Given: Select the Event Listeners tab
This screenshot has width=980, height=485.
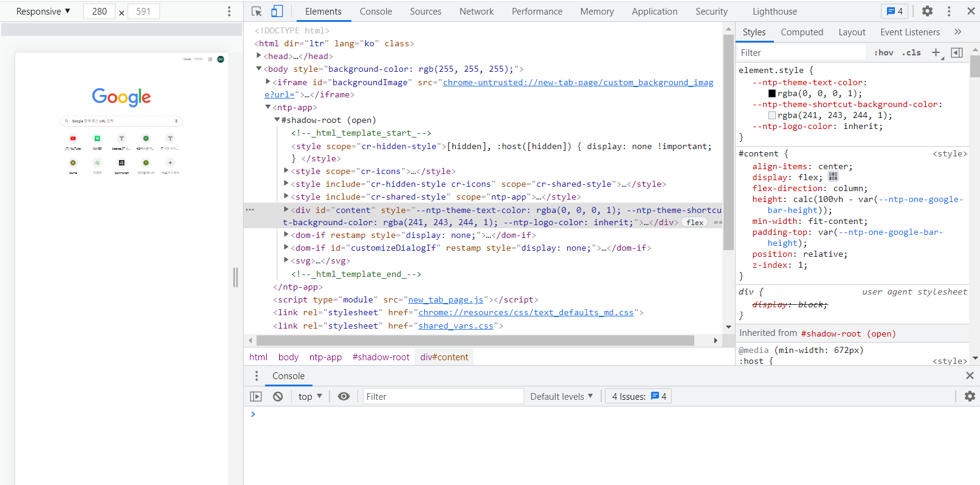Looking at the screenshot, I should point(909,32).
